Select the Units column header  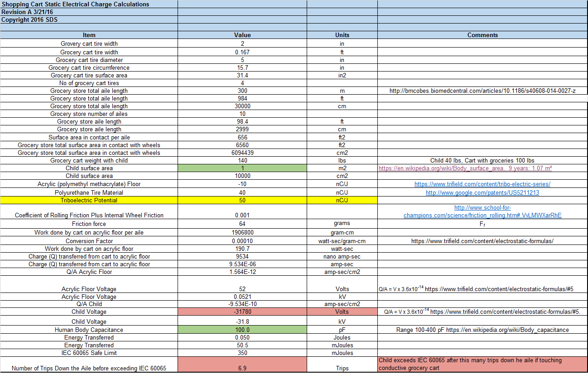point(342,35)
